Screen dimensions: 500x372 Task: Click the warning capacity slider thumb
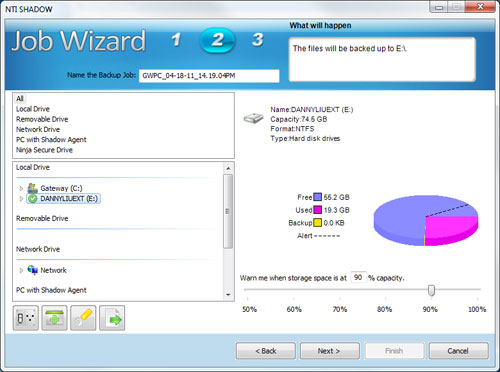tap(431, 290)
